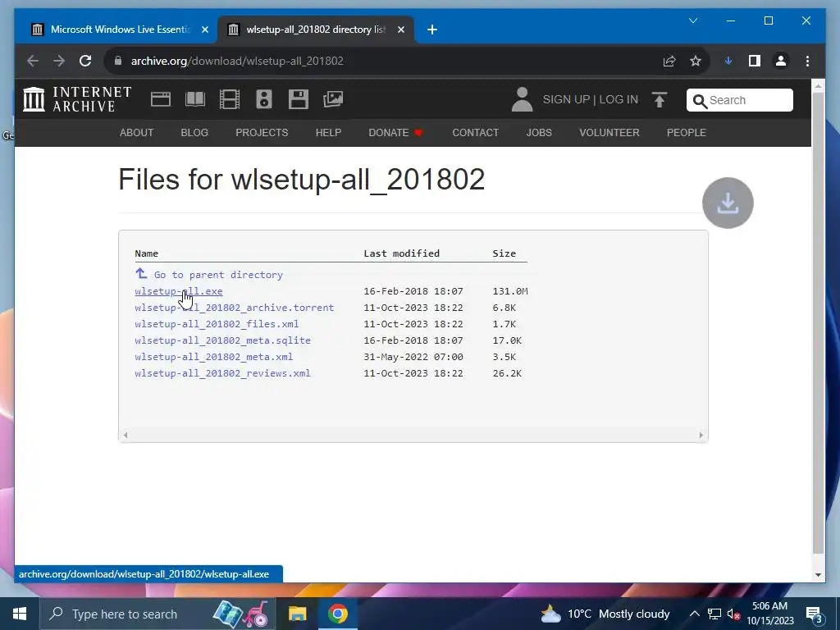Image resolution: width=840 pixels, height=630 pixels.
Task: Close the Microsoft Windows Live Essentials tab
Action: pyautogui.click(x=204, y=30)
